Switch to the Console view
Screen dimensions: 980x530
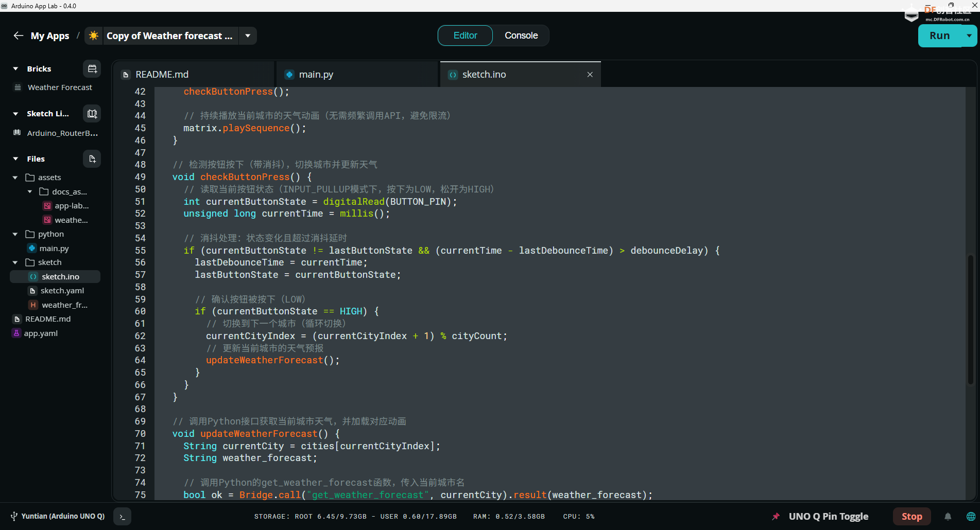[521, 36]
